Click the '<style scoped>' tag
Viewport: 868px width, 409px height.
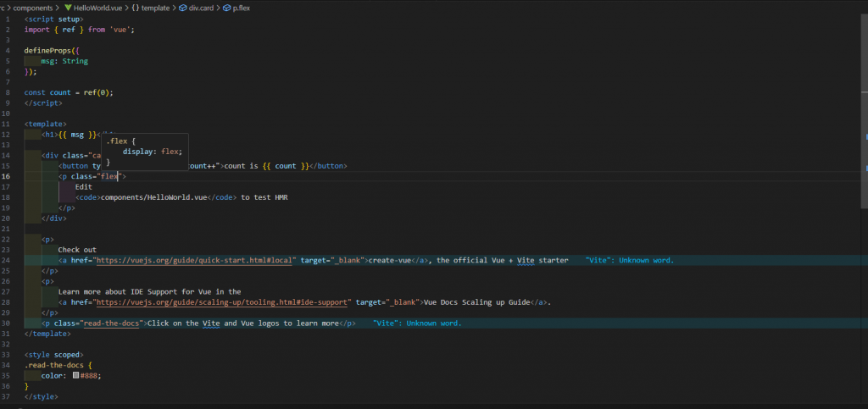point(53,355)
